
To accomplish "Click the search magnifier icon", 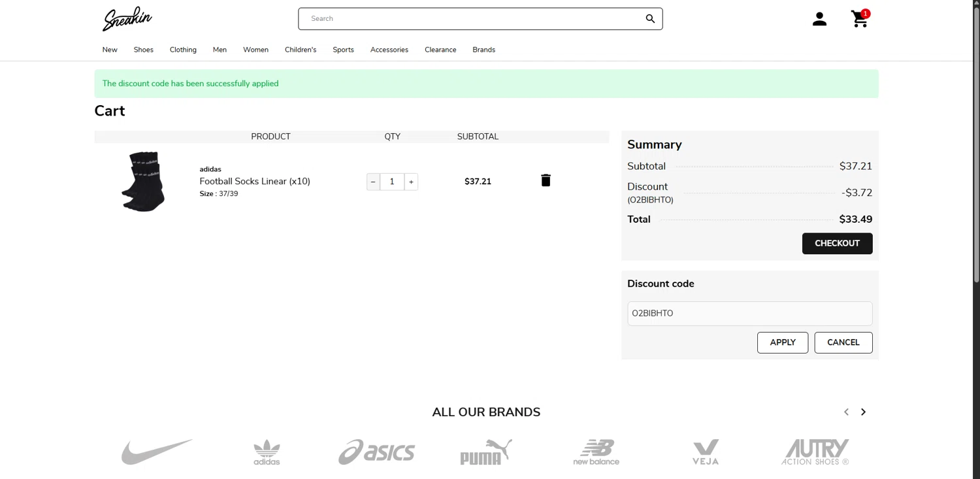I will click(x=650, y=19).
